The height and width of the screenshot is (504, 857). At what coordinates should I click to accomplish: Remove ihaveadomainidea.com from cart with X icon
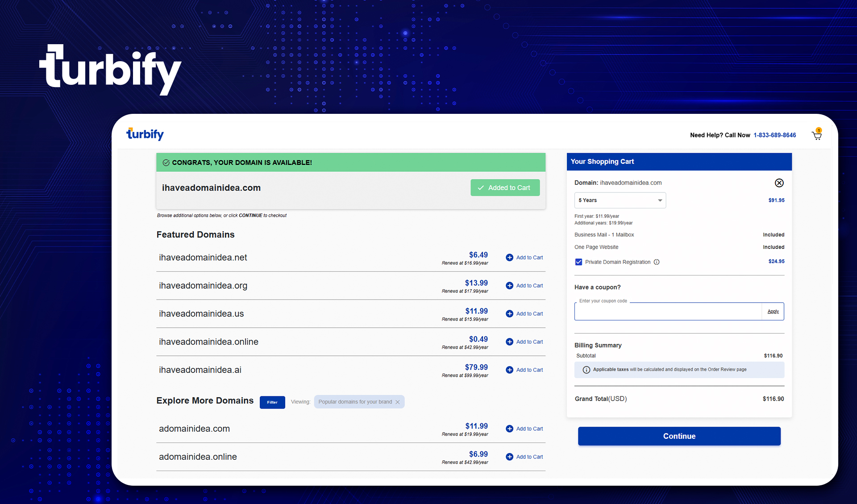point(779,183)
